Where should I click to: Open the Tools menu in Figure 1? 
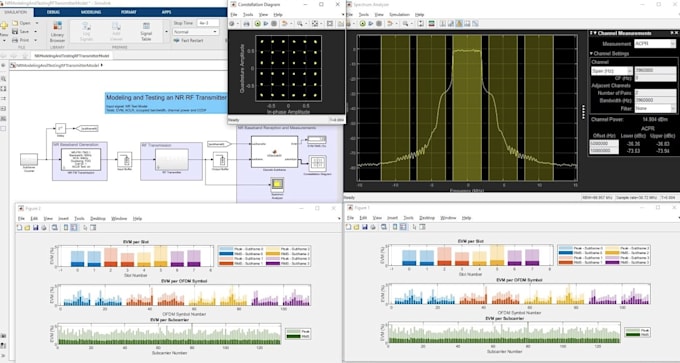[409, 218]
